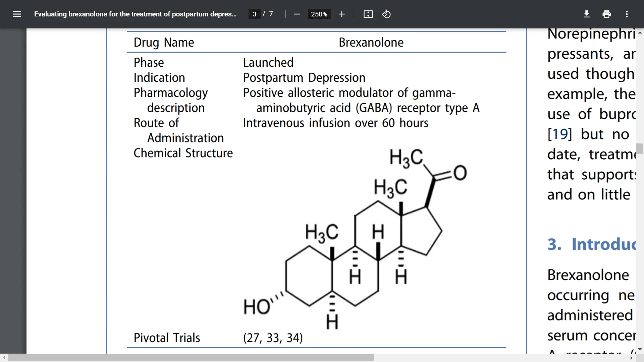
Task: Click 'Intravenous infusion over 60 hours' text
Action: coord(335,123)
